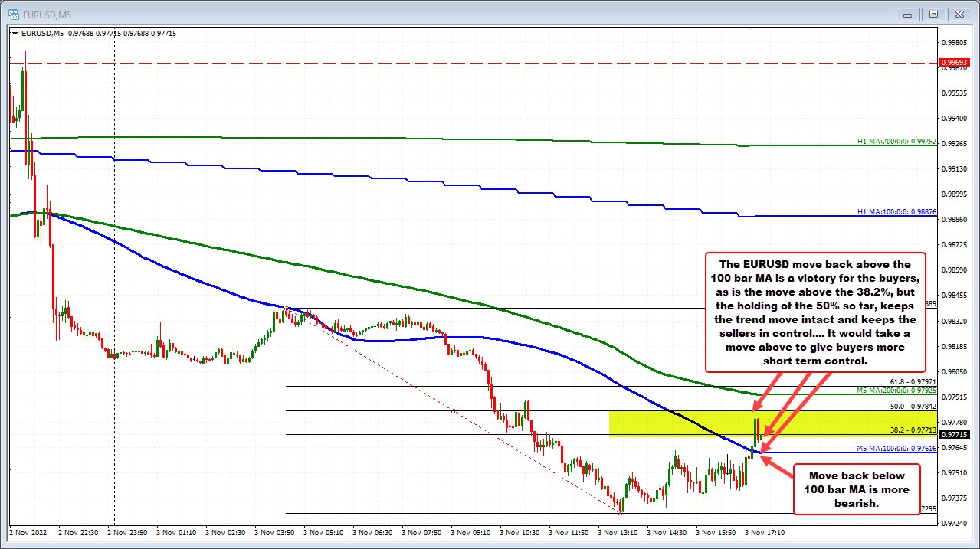Viewport: 980px width, 549px height.
Task: Click the restore window button
Action: click(932, 13)
